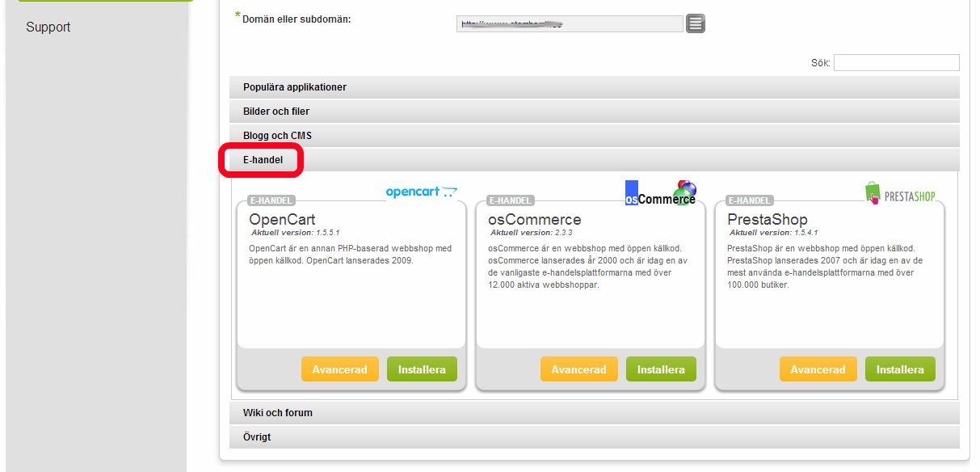Expand the Blogg och CMS section

(277, 136)
